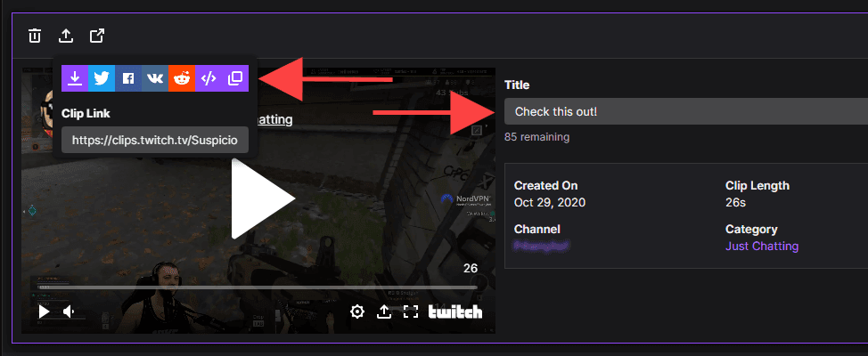This screenshot has height=356, width=868.
Task: Edit the Title field text
Action: (686, 111)
